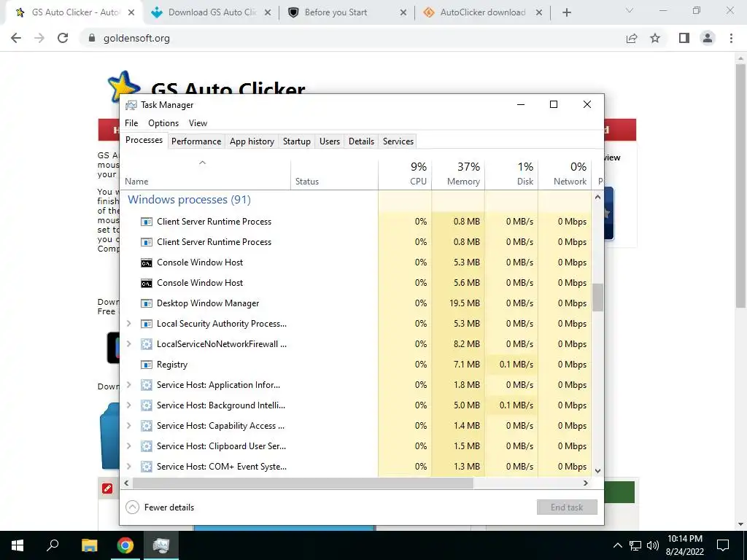This screenshot has width=747, height=560.
Task: Click the process list scroll down arrow
Action: (x=598, y=471)
